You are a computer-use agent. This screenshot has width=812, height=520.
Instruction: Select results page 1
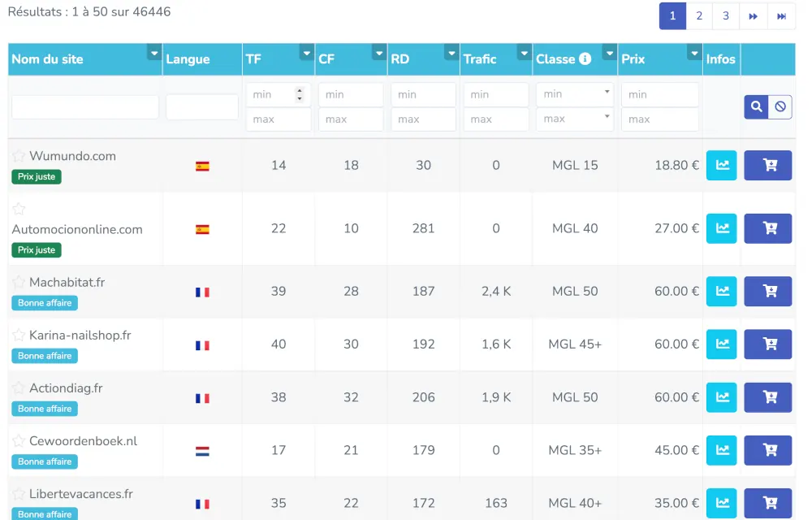pyautogui.click(x=672, y=16)
